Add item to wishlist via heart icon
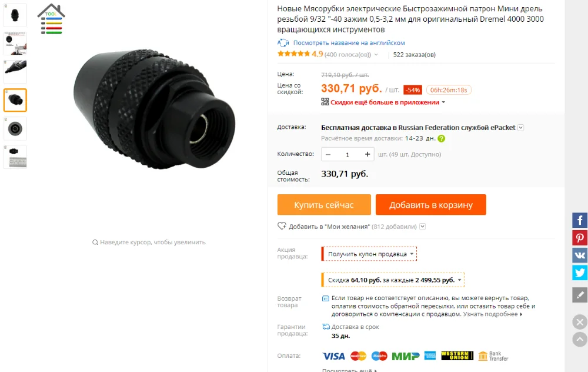588x372 pixels. click(x=282, y=226)
